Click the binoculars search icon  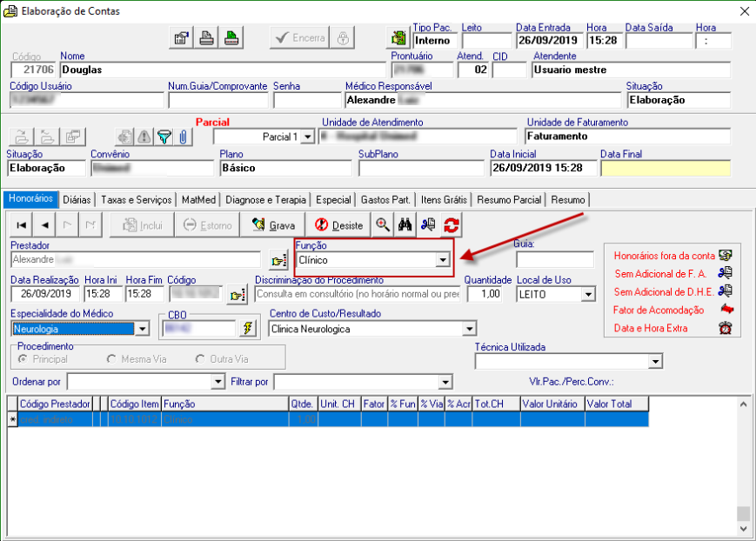point(405,224)
